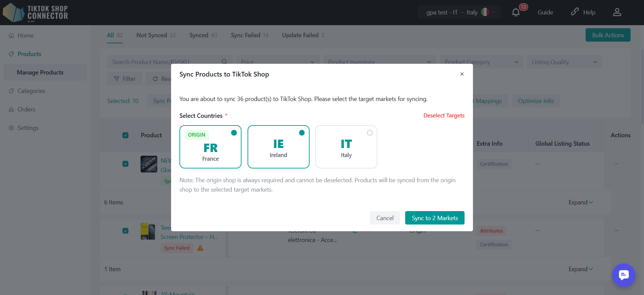Click the Optimize Info button
Screen dimensions: 644x295
(536, 101)
